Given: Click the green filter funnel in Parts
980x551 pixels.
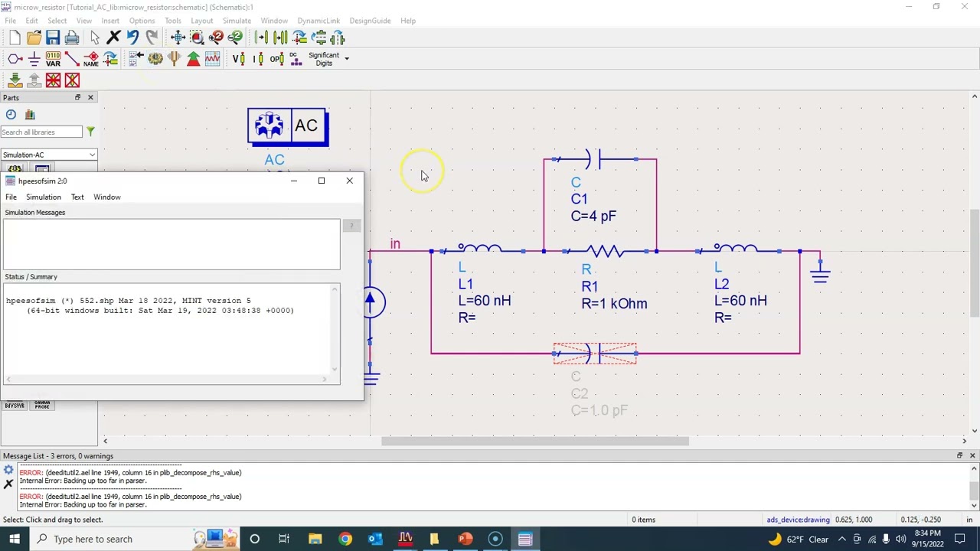Looking at the screenshot, I should point(90,132).
